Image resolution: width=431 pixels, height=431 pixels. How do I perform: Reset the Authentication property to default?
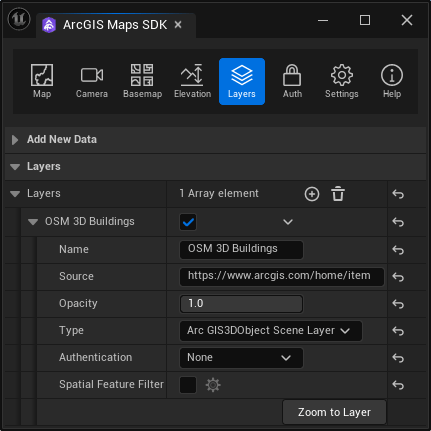coord(398,358)
